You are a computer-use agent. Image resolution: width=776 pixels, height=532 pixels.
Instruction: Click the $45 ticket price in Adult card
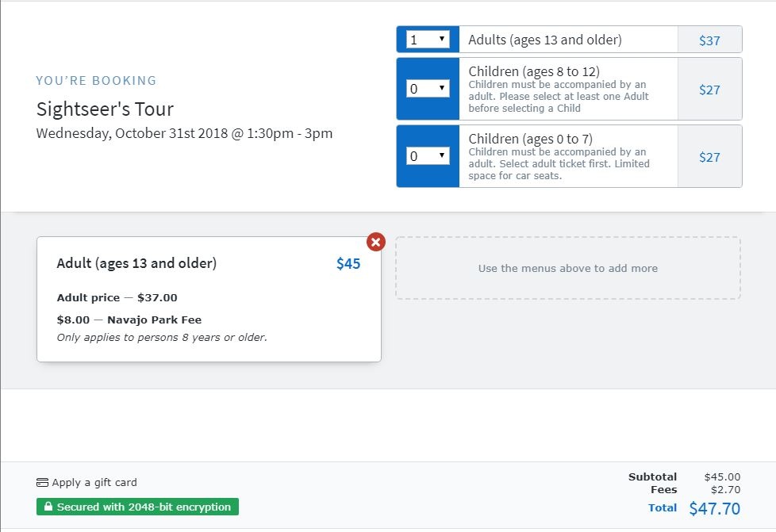click(348, 263)
